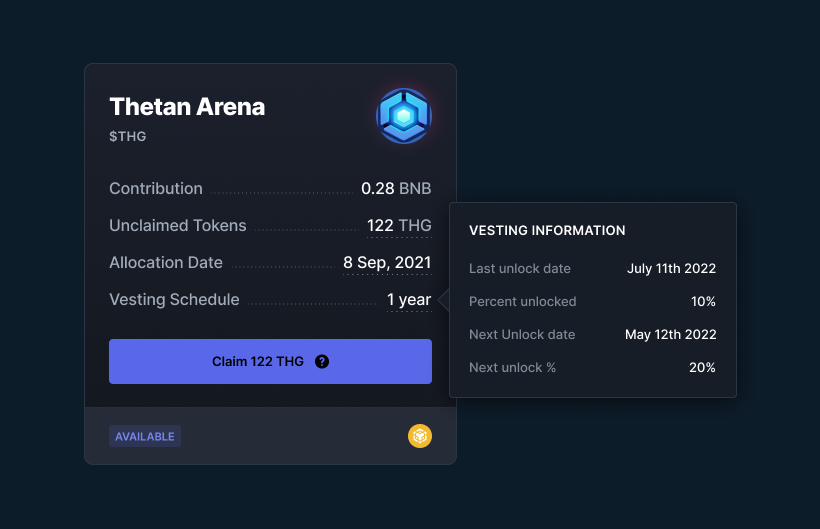Click the Allocation Date label

166,262
